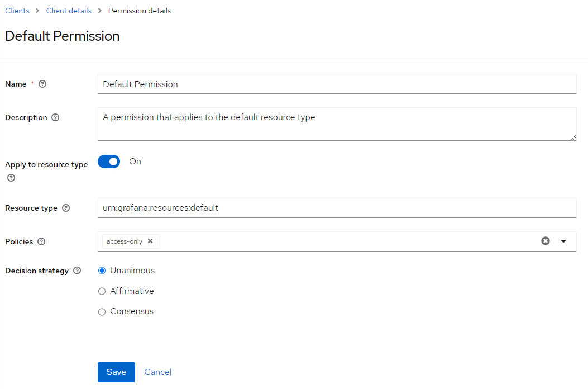Focus the Description text area

[x=335, y=122]
